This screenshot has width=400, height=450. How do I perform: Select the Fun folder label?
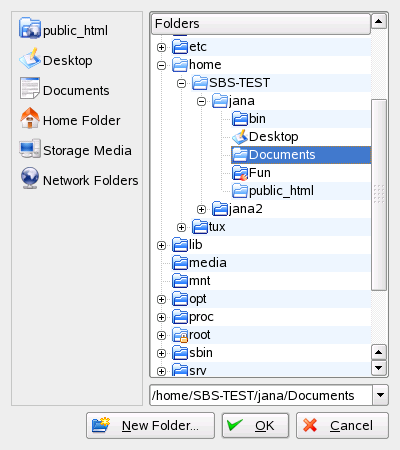pyautogui.click(x=260, y=173)
